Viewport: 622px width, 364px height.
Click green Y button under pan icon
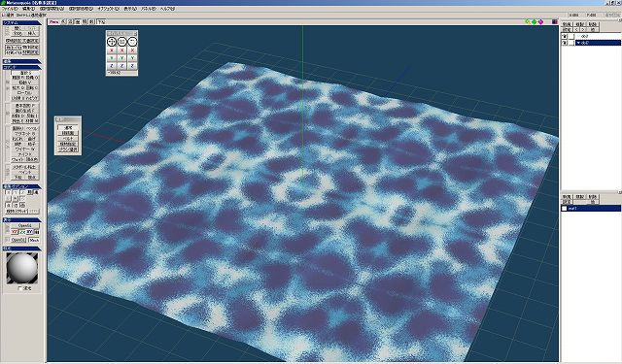pos(112,58)
